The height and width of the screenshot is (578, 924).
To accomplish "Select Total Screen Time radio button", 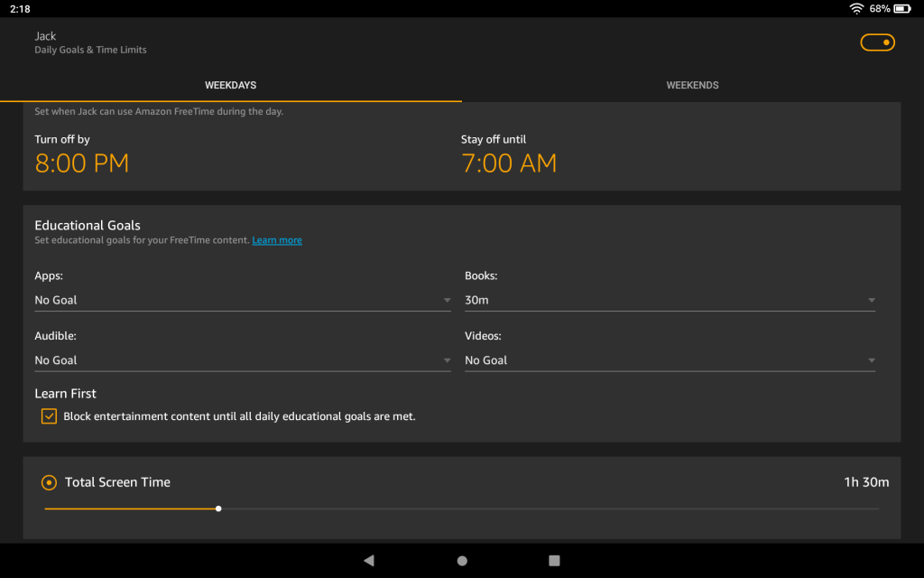I will point(50,482).
